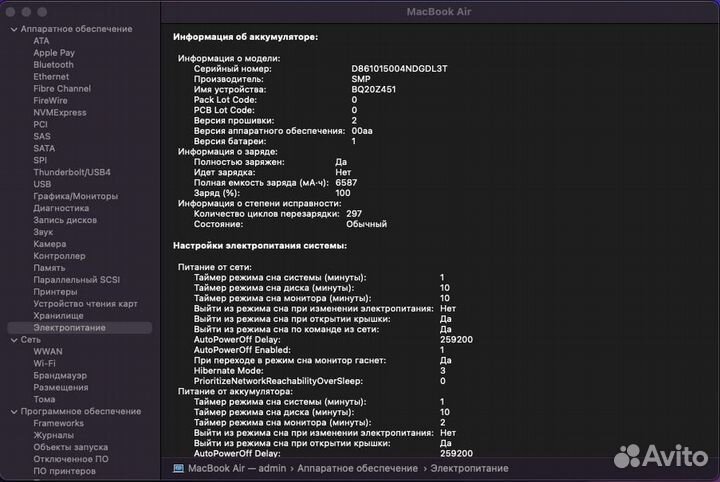The width and height of the screenshot is (720, 482).
Task: Open Frameworks under software section
Action: [x=58, y=423]
